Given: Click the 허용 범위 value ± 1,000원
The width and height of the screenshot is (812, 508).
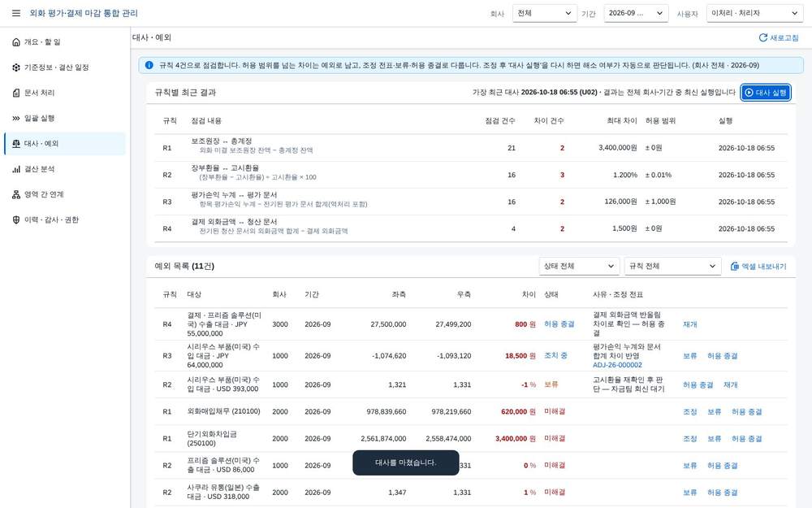Looking at the screenshot, I should (x=660, y=202).
